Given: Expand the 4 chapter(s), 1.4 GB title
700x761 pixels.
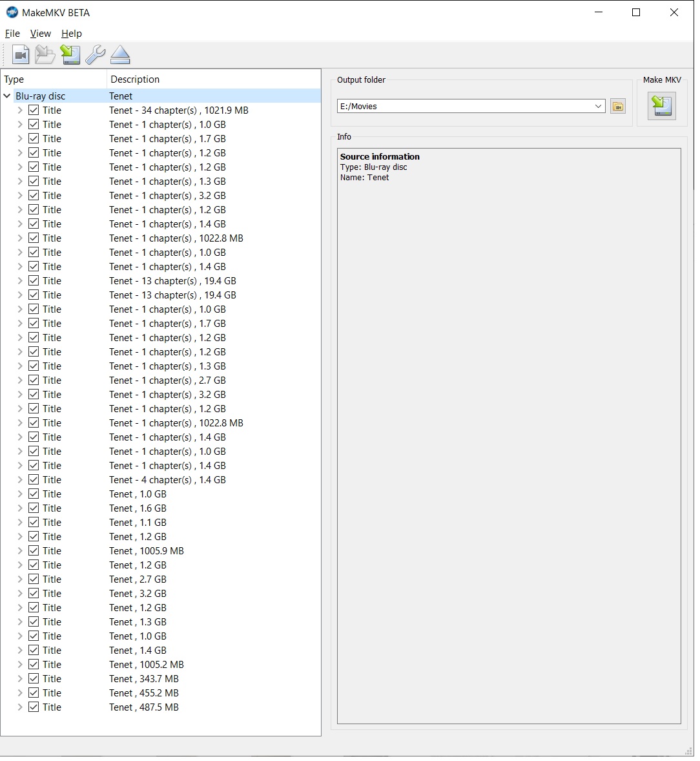Looking at the screenshot, I should click(x=20, y=480).
